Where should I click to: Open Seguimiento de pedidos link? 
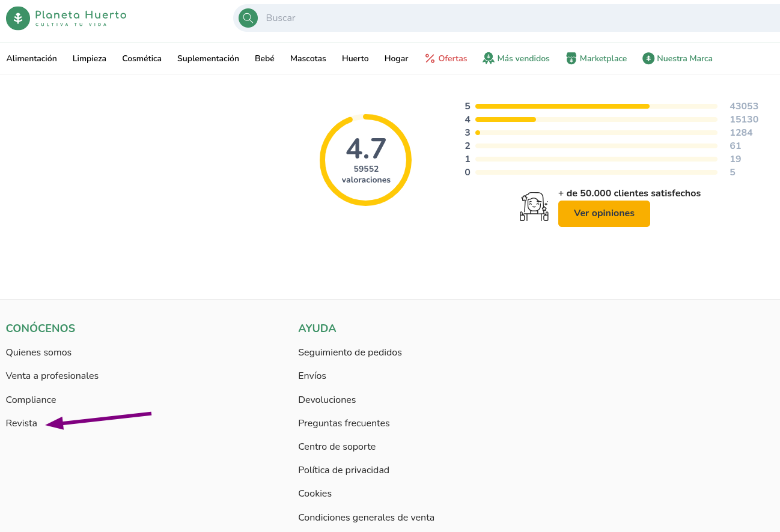350,352
